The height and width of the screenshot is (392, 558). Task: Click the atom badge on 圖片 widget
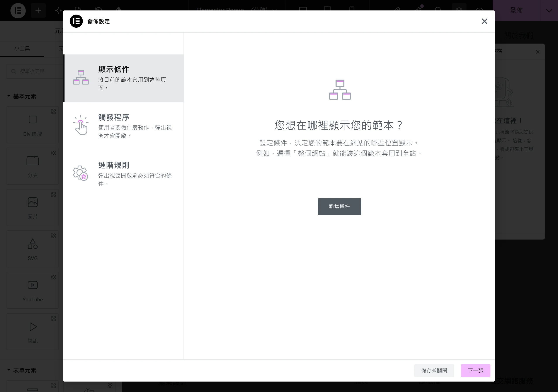53,194
